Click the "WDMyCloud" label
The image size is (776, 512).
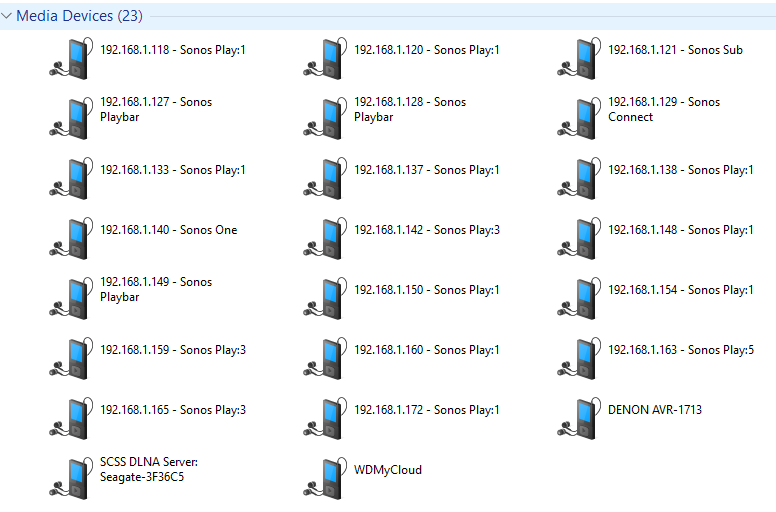[x=388, y=470]
